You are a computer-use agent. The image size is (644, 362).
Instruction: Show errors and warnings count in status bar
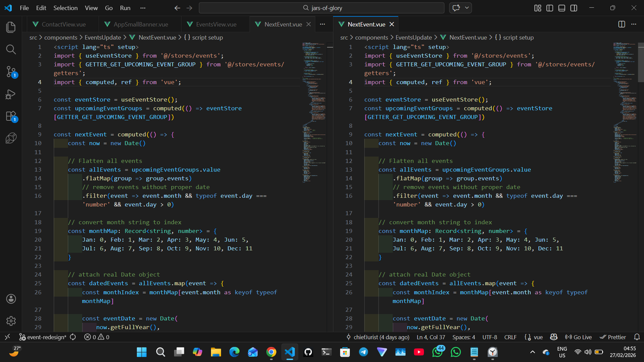point(97,337)
